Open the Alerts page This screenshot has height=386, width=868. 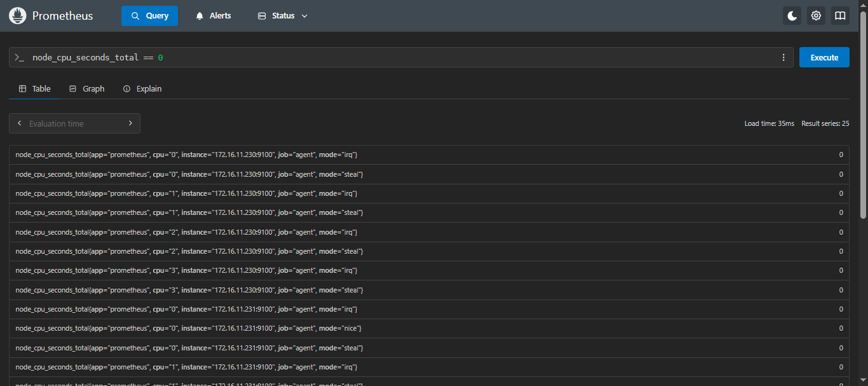(x=214, y=16)
